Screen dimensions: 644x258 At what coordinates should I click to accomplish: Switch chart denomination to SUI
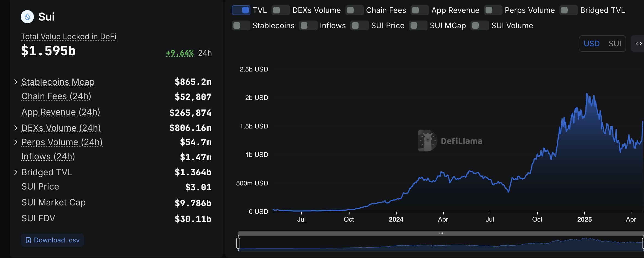coord(615,44)
